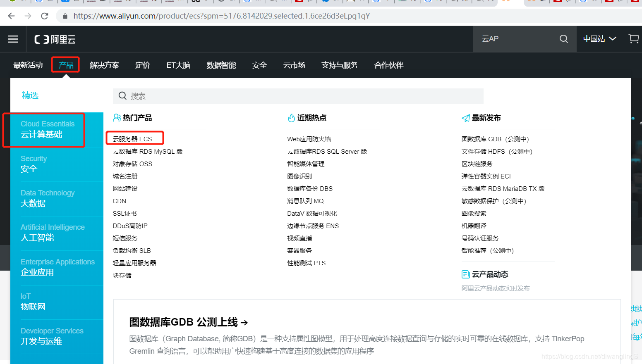Open 块存储 link
Image resolution: width=642 pixels, height=364 pixels.
[x=122, y=276]
